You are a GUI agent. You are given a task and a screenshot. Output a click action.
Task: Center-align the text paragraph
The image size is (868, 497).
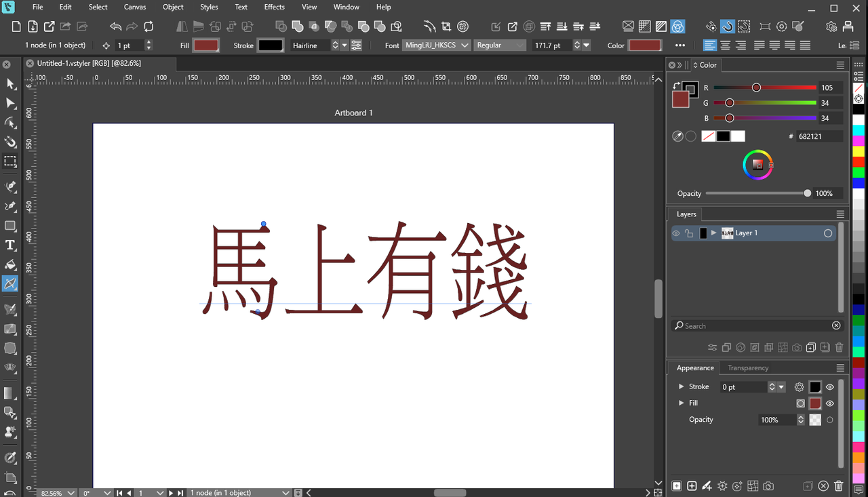pyautogui.click(x=725, y=45)
